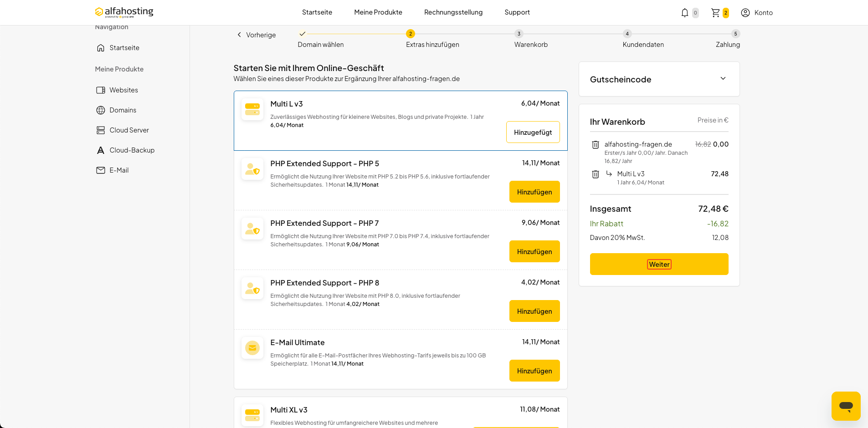Click the Cloud Server icon in sidebar
Screen dimensions: 868x428
(x=101, y=130)
